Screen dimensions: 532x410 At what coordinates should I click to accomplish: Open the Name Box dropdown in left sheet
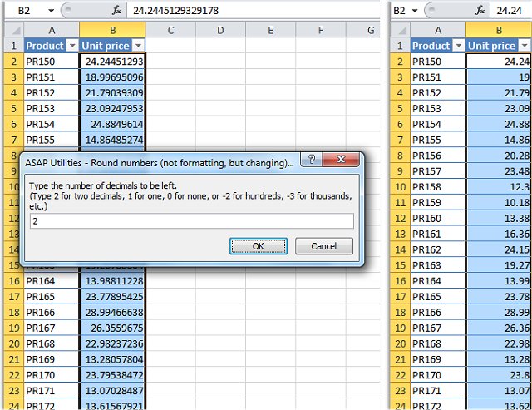pyautogui.click(x=51, y=11)
